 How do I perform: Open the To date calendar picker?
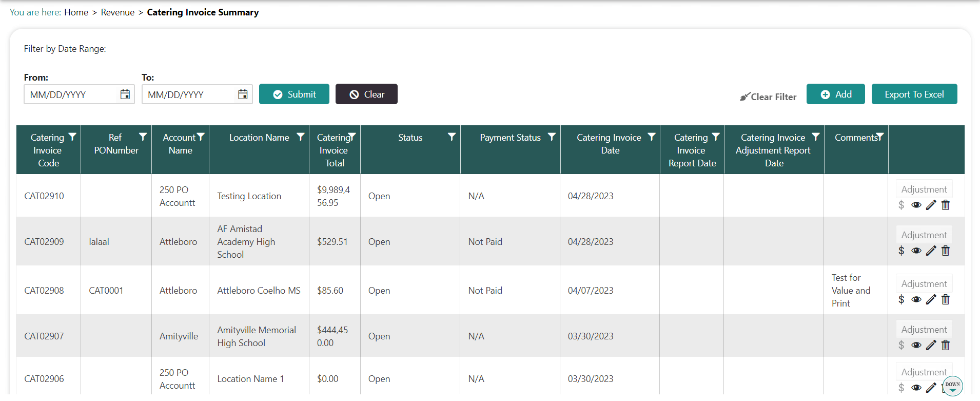click(243, 94)
